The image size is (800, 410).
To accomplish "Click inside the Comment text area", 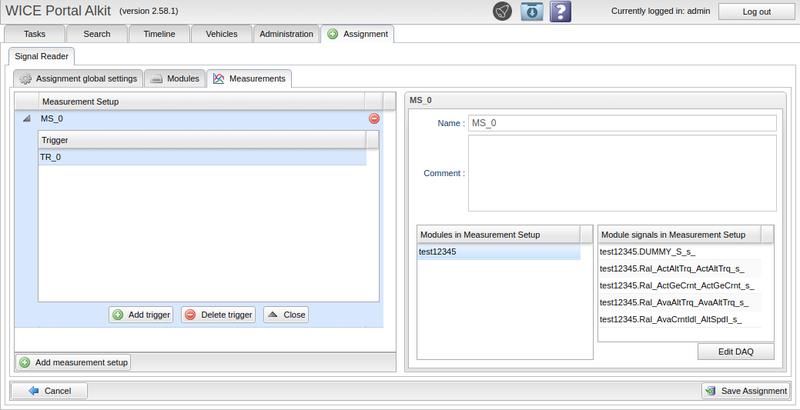I will click(x=622, y=173).
